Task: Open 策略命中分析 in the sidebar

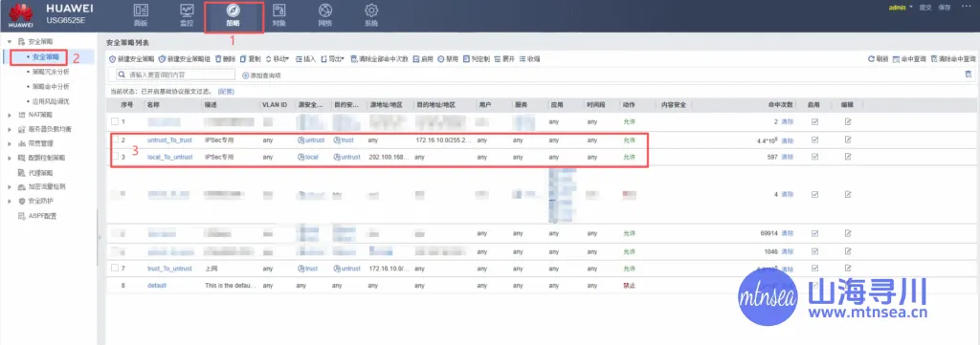Action: [51, 86]
